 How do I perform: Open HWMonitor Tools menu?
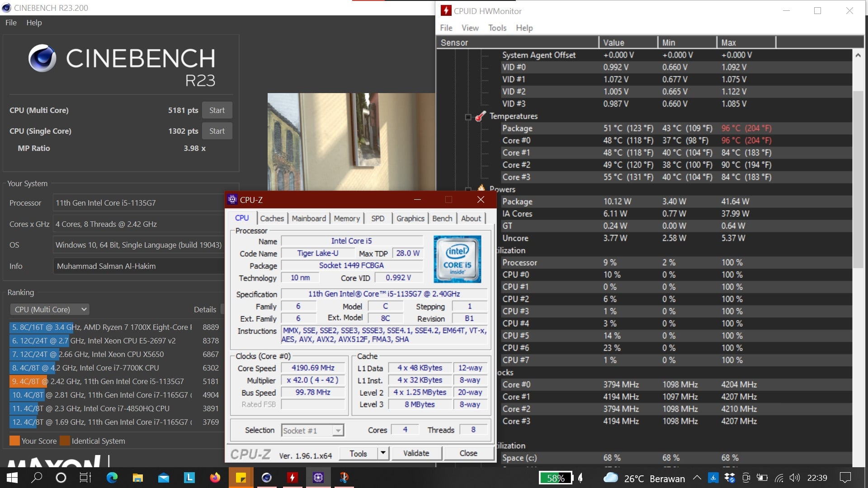coord(497,28)
